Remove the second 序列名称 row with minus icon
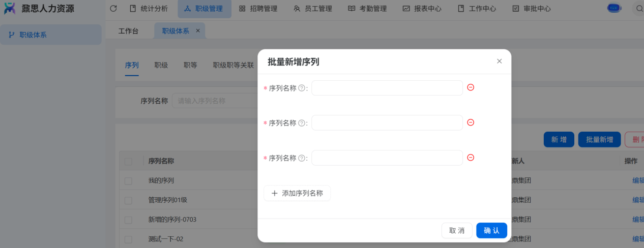Image resolution: width=644 pixels, height=248 pixels. click(x=471, y=122)
